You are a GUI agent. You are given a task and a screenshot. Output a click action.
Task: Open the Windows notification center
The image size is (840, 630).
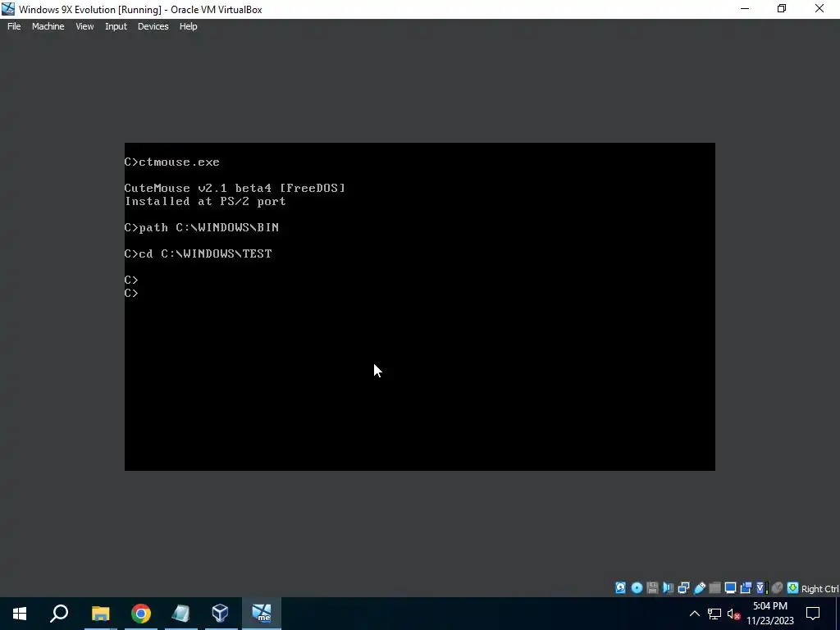click(813, 614)
